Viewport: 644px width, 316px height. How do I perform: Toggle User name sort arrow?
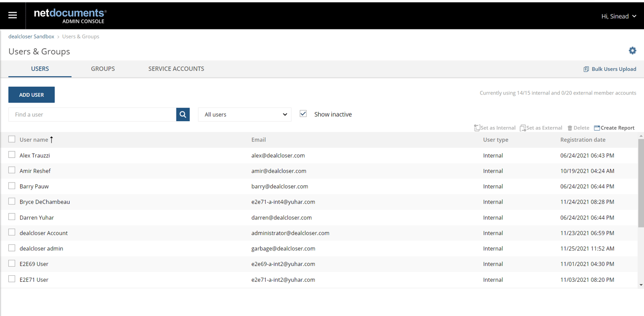[51, 140]
